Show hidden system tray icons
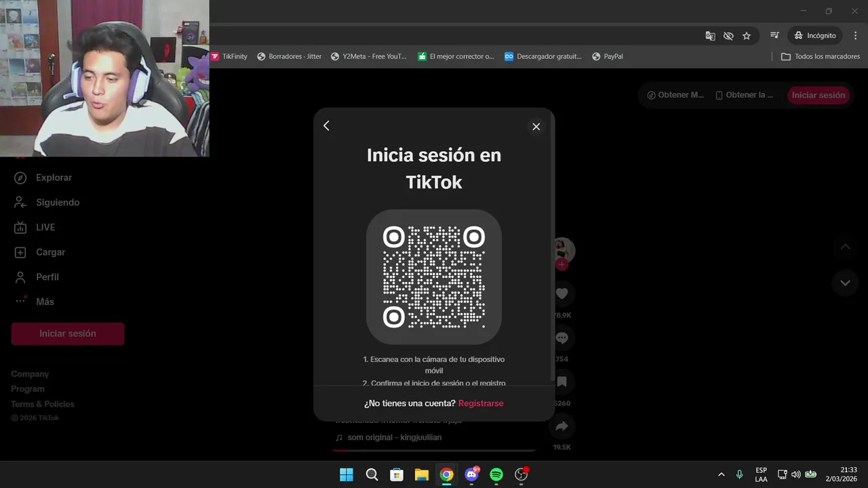 point(721,474)
